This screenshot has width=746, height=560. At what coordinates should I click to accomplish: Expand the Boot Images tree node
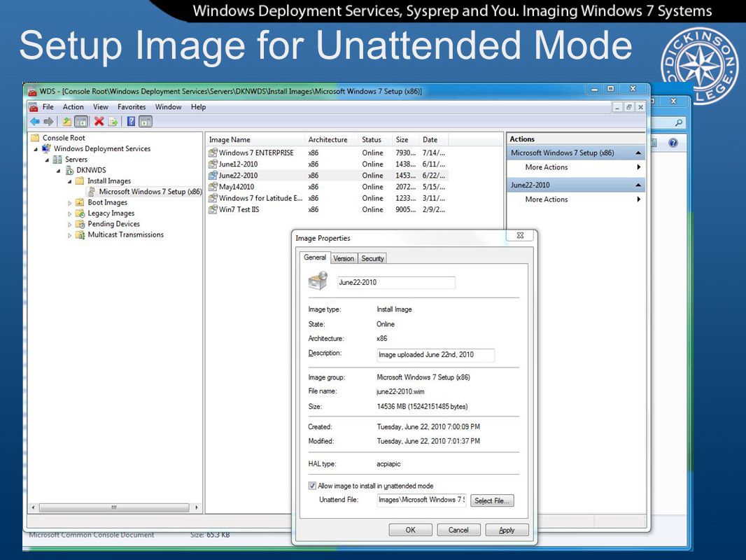coord(70,203)
